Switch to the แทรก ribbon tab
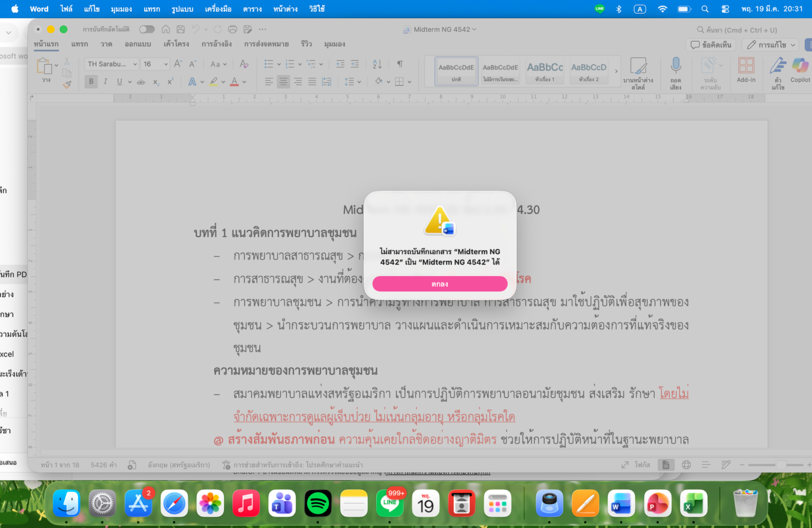 (79, 44)
